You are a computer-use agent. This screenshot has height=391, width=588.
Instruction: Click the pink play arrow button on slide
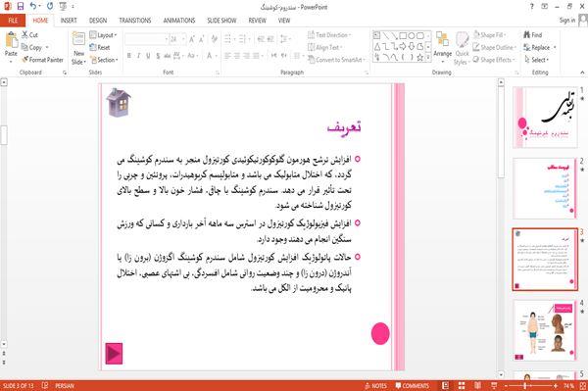click(x=114, y=353)
